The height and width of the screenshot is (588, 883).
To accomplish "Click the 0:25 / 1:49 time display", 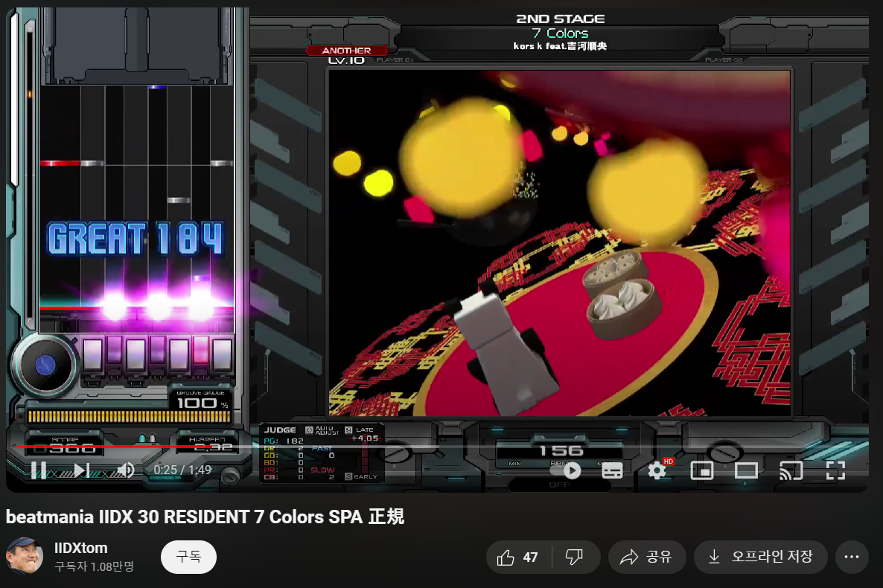I will pos(182,470).
